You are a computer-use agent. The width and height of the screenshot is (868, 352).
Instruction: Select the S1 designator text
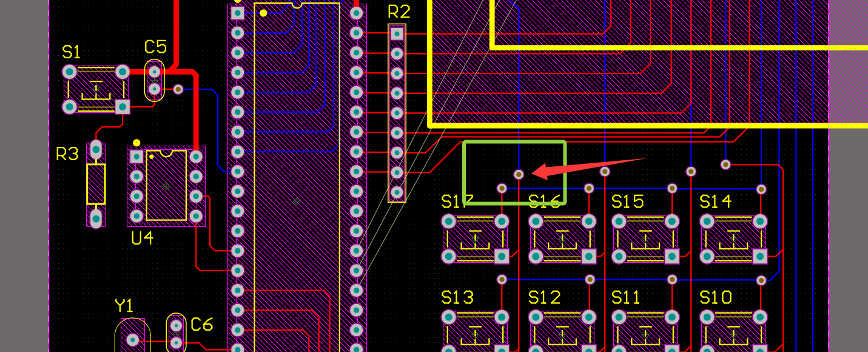coord(71,52)
